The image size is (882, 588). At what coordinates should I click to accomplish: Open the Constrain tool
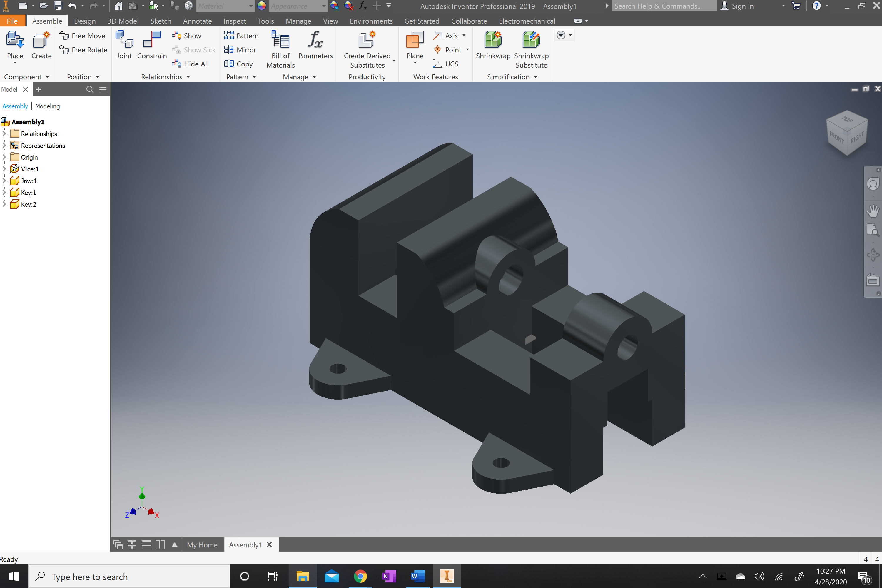(152, 45)
